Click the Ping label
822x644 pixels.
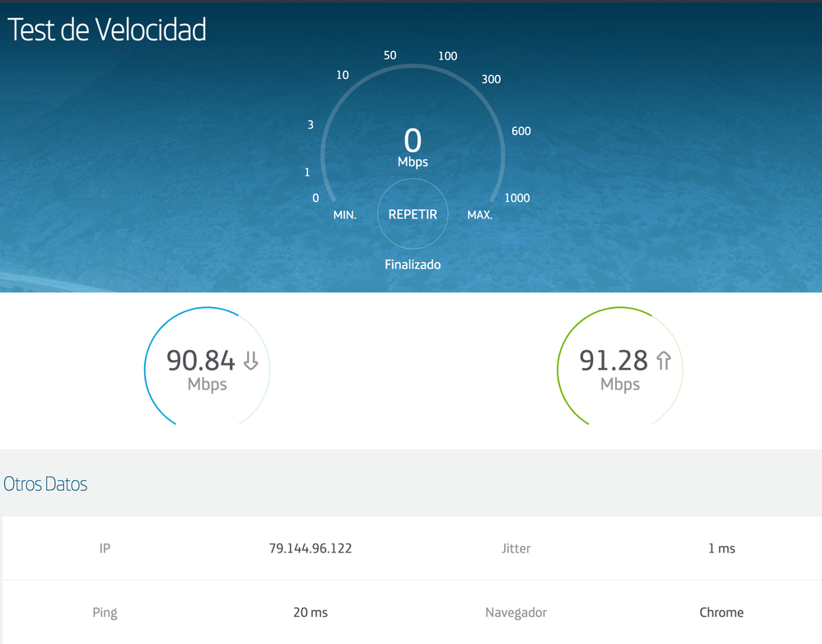tap(105, 613)
